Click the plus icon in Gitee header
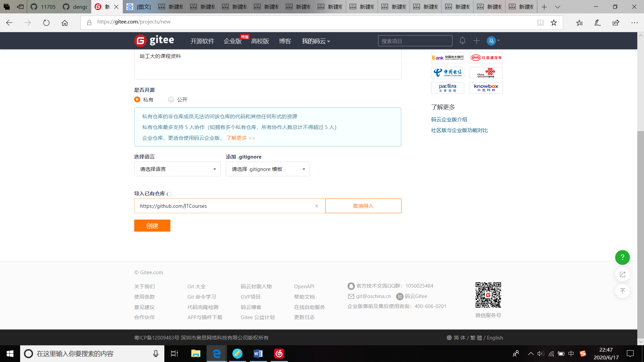644x362 pixels. click(x=476, y=41)
